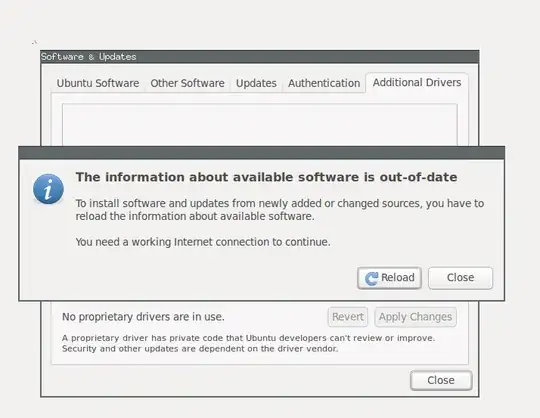Click the Reload button in the dialog

pos(389,278)
